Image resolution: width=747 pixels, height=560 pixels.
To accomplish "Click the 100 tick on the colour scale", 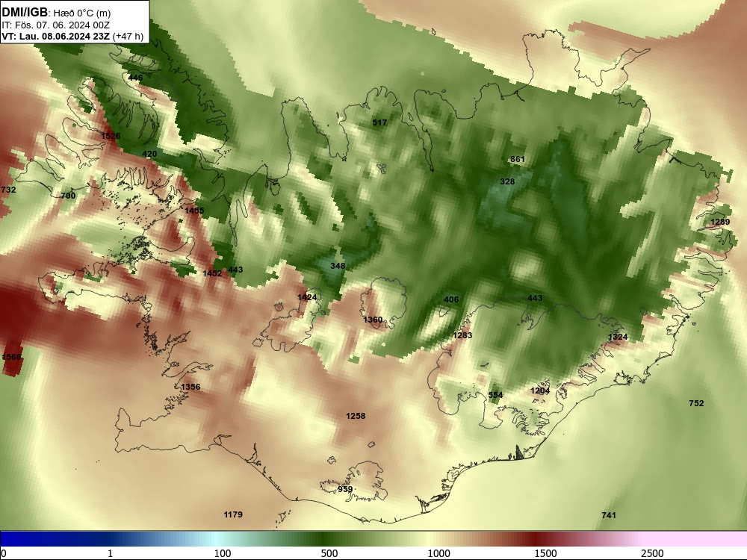I will [223, 553].
